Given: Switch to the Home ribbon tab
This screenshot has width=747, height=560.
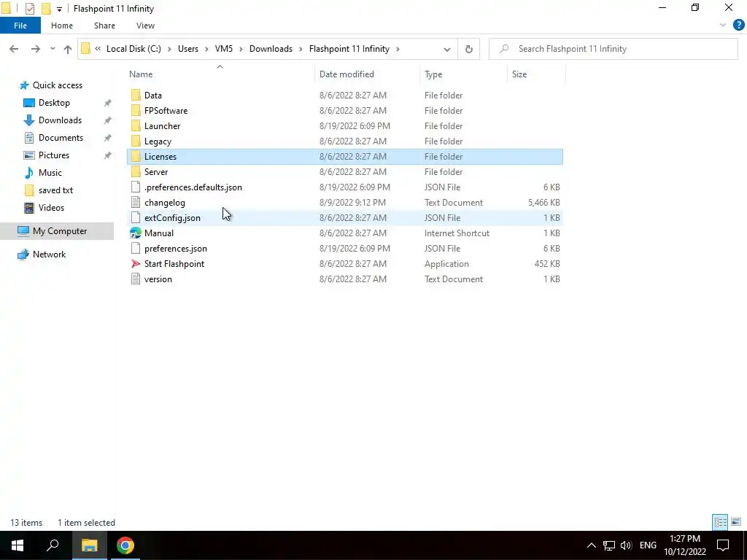Looking at the screenshot, I should point(62,26).
